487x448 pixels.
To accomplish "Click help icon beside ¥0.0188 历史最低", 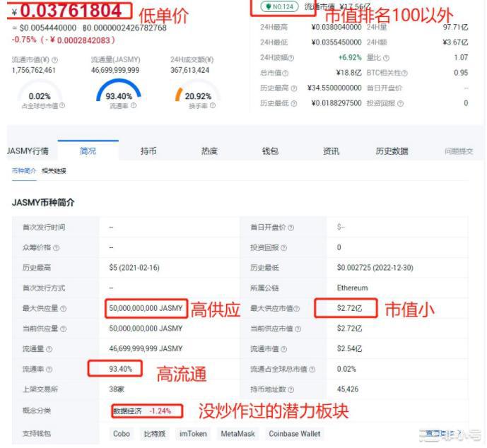I will (294, 103).
